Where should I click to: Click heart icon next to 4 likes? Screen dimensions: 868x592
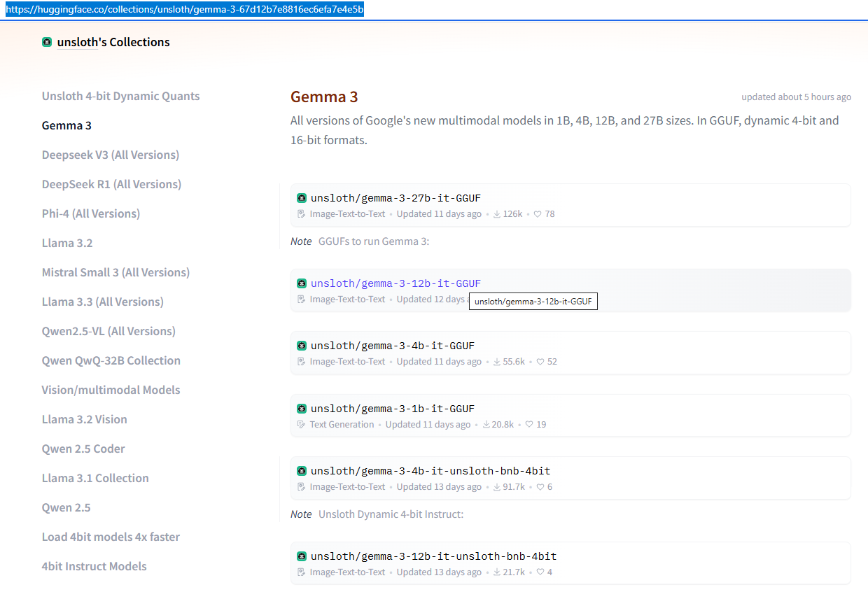[x=540, y=572]
